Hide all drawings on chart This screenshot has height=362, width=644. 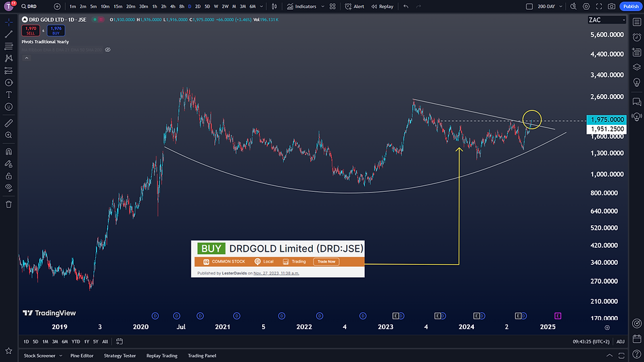pyautogui.click(x=9, y=188)
